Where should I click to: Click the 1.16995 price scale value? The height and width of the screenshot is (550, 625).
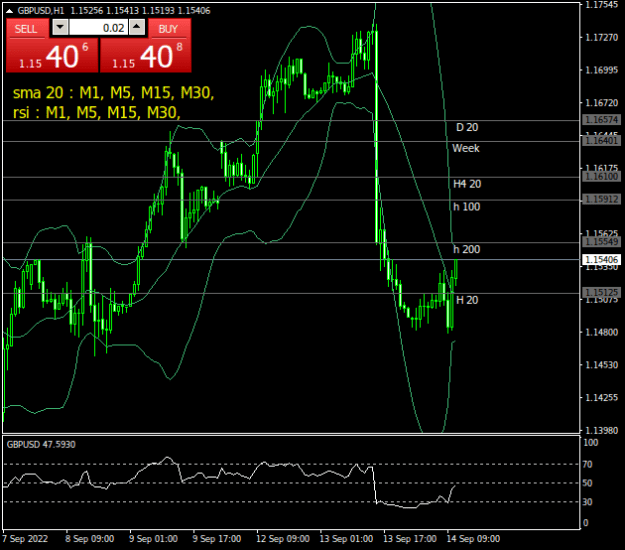(x=601, y=70)
